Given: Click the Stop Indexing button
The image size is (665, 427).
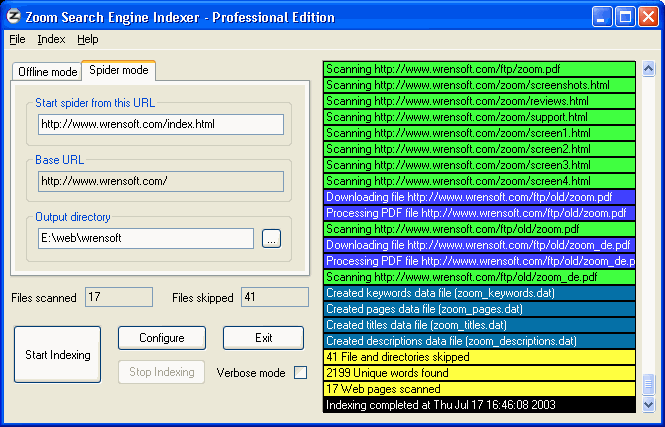Looking at the screenshot, I should (162, 372).
